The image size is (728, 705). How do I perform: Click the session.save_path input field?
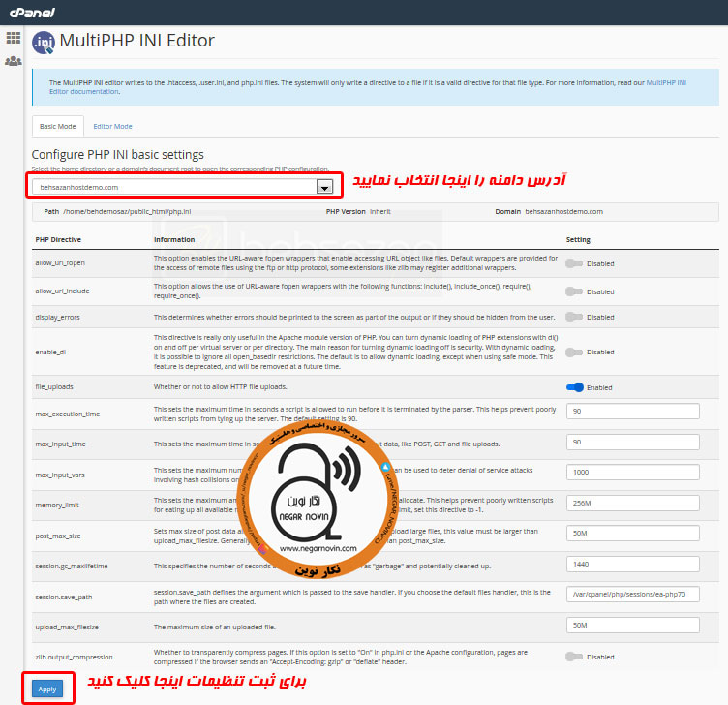pyautogui.click(x=633, y=594)
